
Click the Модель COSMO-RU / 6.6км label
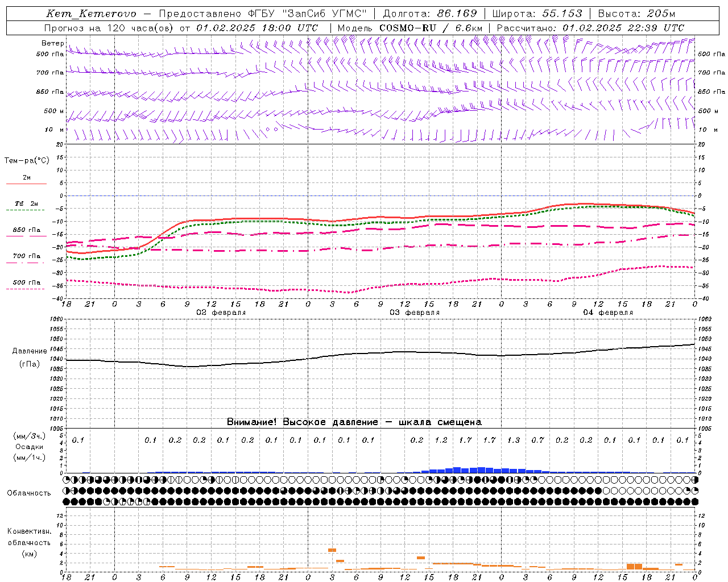tap(410, 28)
